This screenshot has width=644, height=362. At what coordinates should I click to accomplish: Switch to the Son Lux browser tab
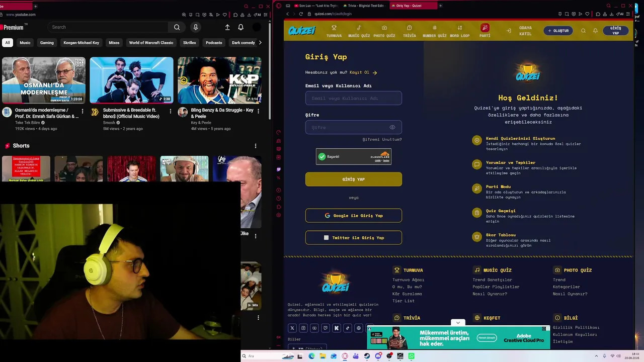pos(317,6)
